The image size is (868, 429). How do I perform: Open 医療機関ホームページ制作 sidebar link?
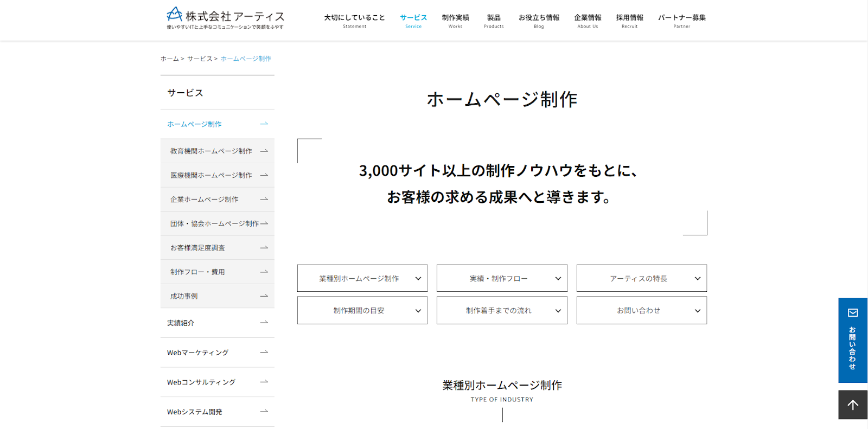[218, 175]
